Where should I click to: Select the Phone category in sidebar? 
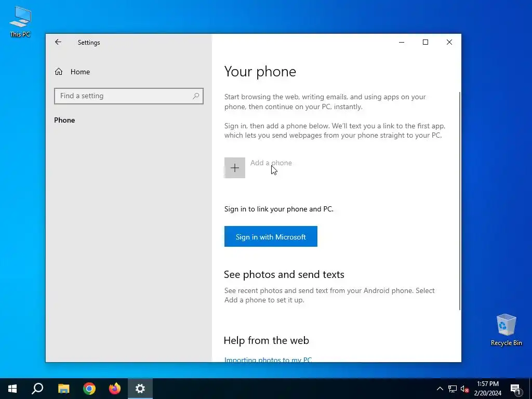pyautogui.click(x=64, y=120)
